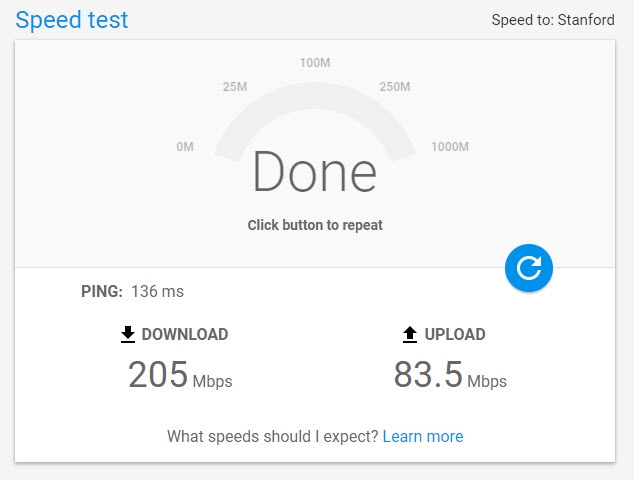Click the Speed to: Stanford label

pyautogui.click(x=553, y=20)
